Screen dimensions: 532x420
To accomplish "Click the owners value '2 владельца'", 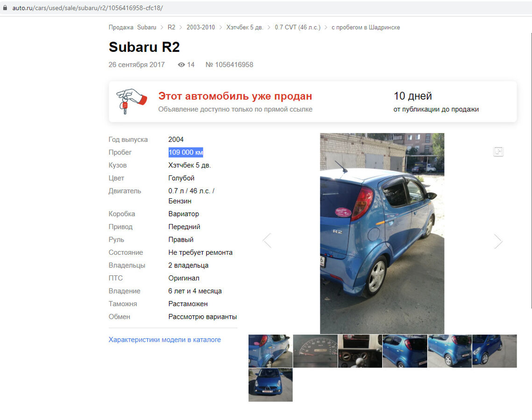I will click(x=188, y=266).
